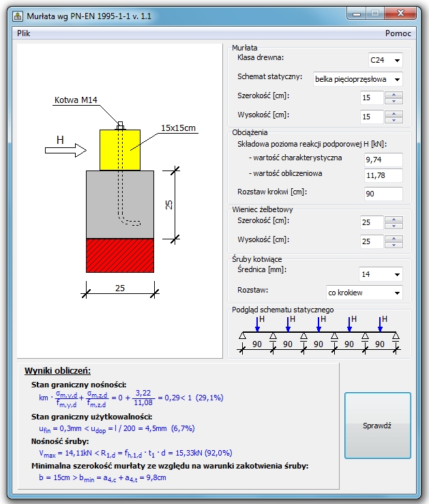Viewport: 429px width, 504px height.
Task: Increase wieniec Szerokość with up arrow
Action: point(394,219)
